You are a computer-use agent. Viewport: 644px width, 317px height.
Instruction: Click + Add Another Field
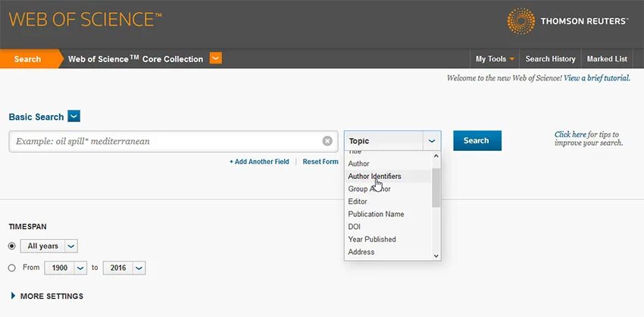[259, 162]
